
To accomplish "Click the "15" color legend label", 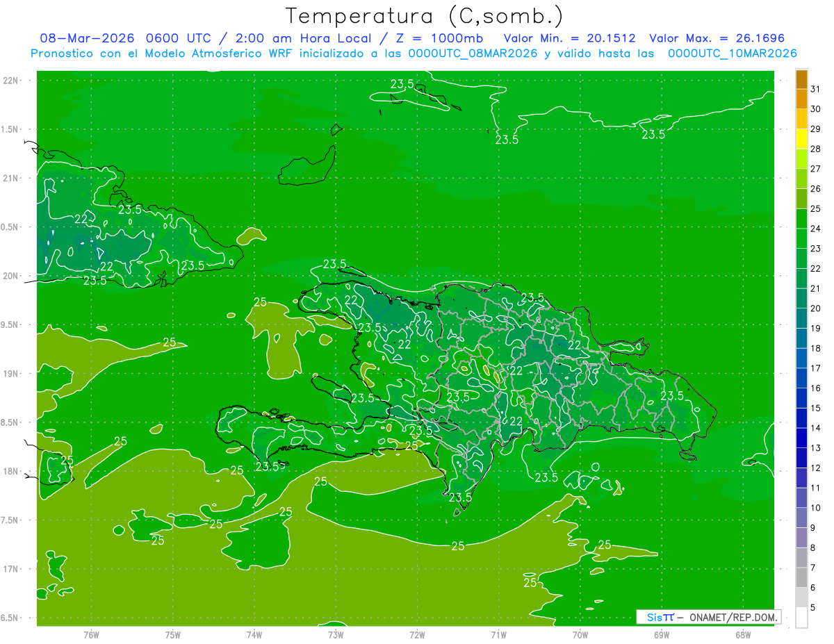I will tap(816, 408).
